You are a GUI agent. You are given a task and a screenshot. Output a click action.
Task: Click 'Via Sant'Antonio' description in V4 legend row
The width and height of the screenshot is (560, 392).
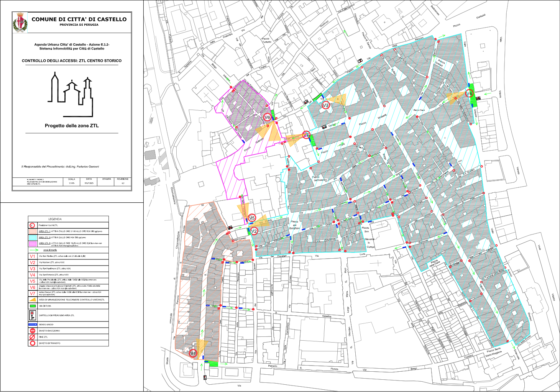[54, 275]
